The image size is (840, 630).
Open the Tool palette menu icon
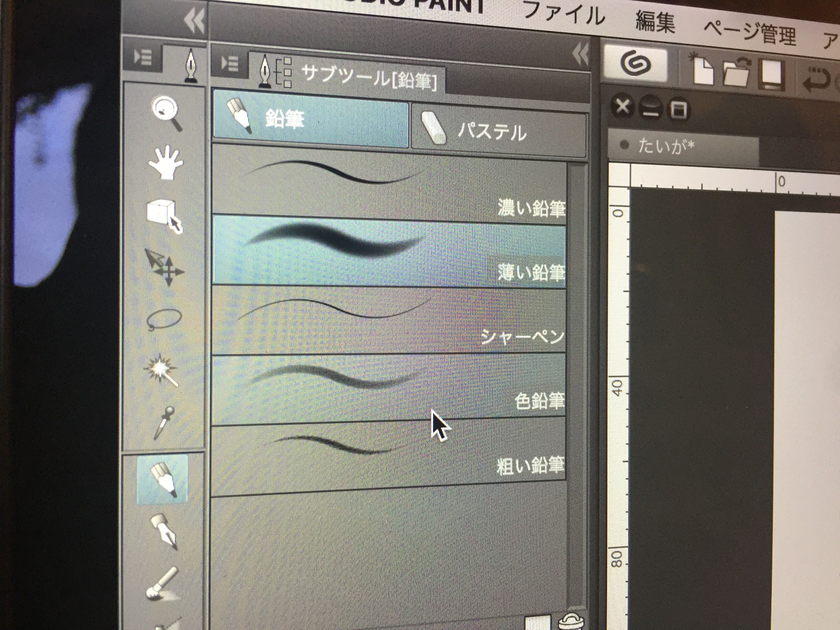pyautogui.click(x=143, y=58)
